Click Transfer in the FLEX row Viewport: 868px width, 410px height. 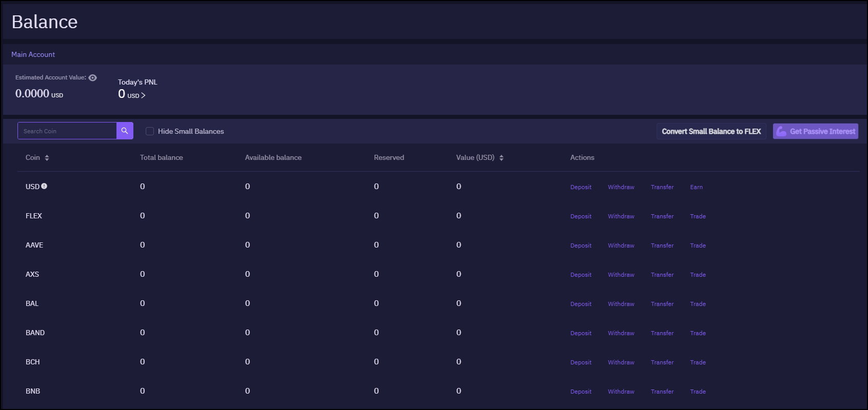coord(662,216)
